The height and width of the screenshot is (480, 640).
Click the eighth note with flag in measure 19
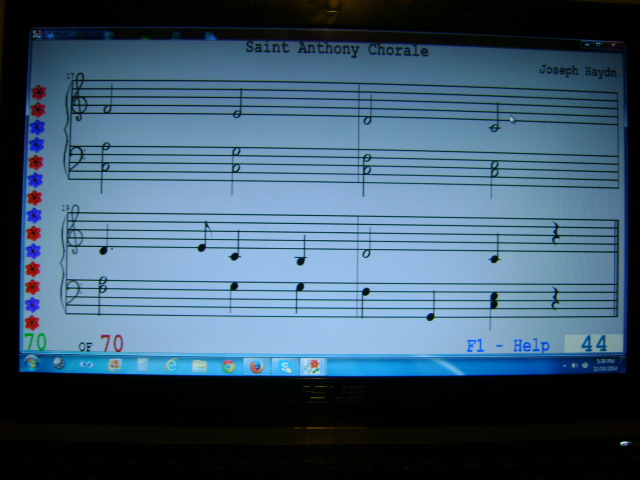tap(203, 238)
